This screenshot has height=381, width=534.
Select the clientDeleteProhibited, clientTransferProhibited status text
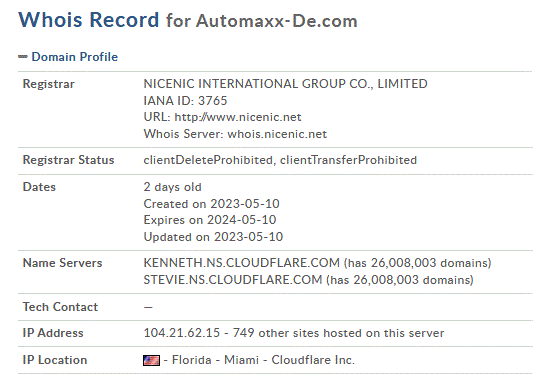(x=280, y=160)
